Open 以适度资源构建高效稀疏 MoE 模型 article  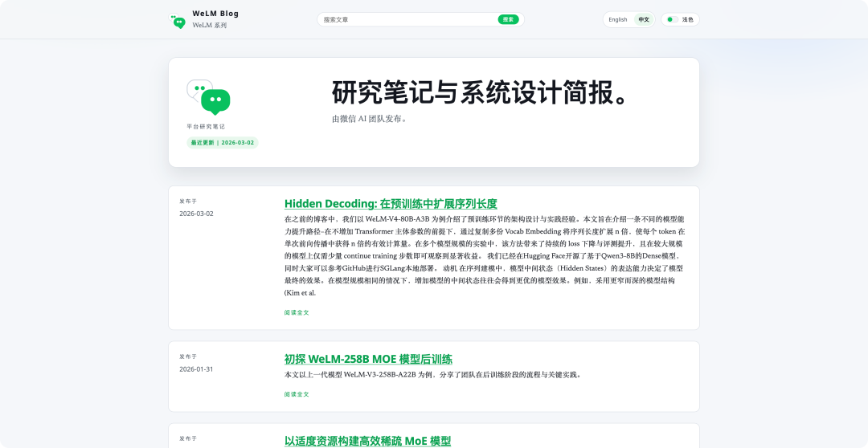pos(367,441)
